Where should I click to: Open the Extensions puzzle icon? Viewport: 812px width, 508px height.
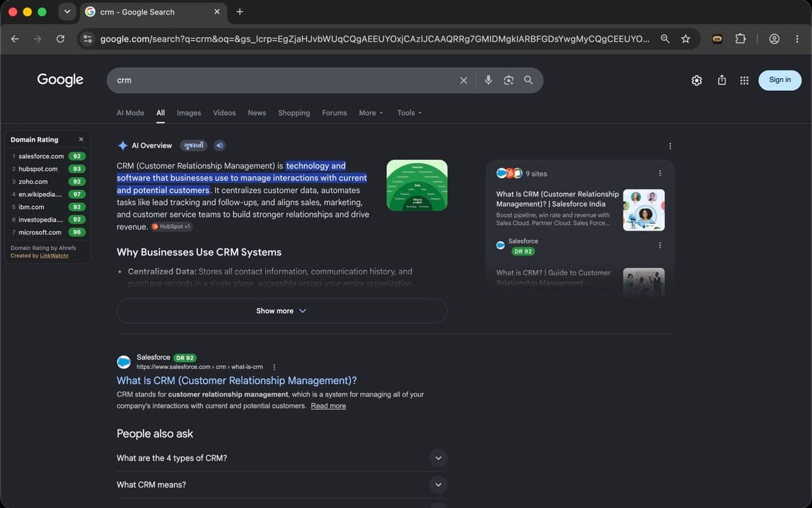click(x=740, y=39)
